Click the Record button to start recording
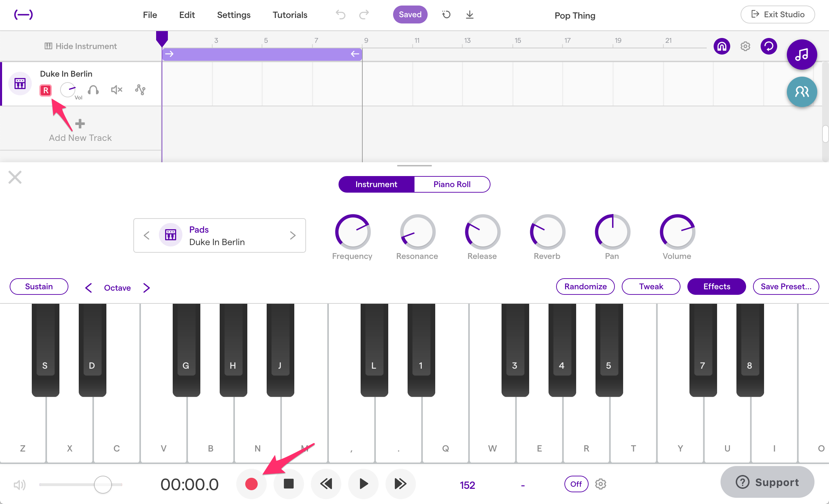Viewport: 829px width, 504px height. tap(252, 484)
